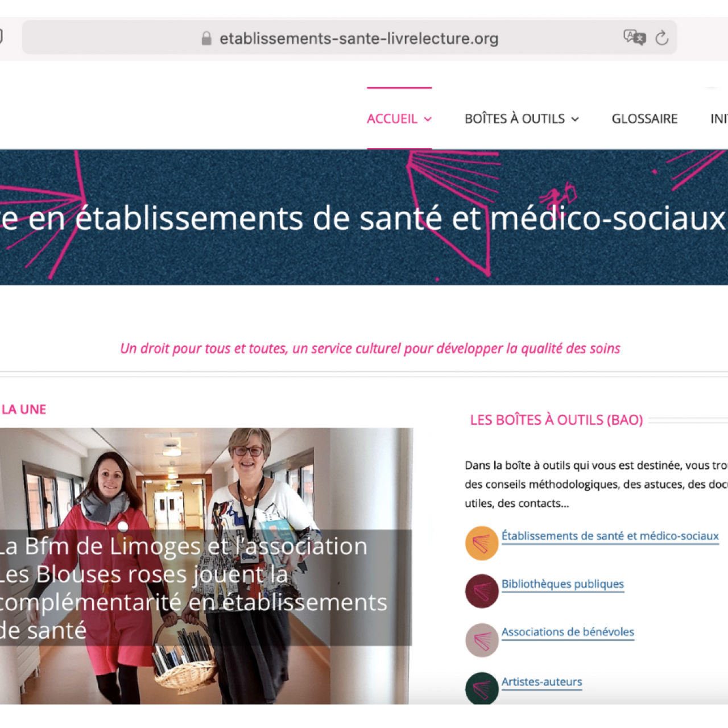
Task: Click the dark green Artistes-auteurs icon
Action: click(482, 688)
